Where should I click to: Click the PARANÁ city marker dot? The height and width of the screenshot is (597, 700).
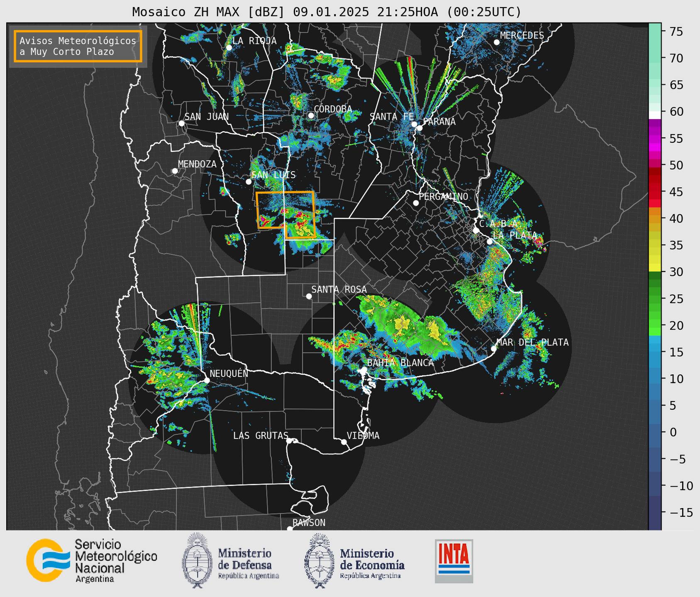tap(420, 128)
